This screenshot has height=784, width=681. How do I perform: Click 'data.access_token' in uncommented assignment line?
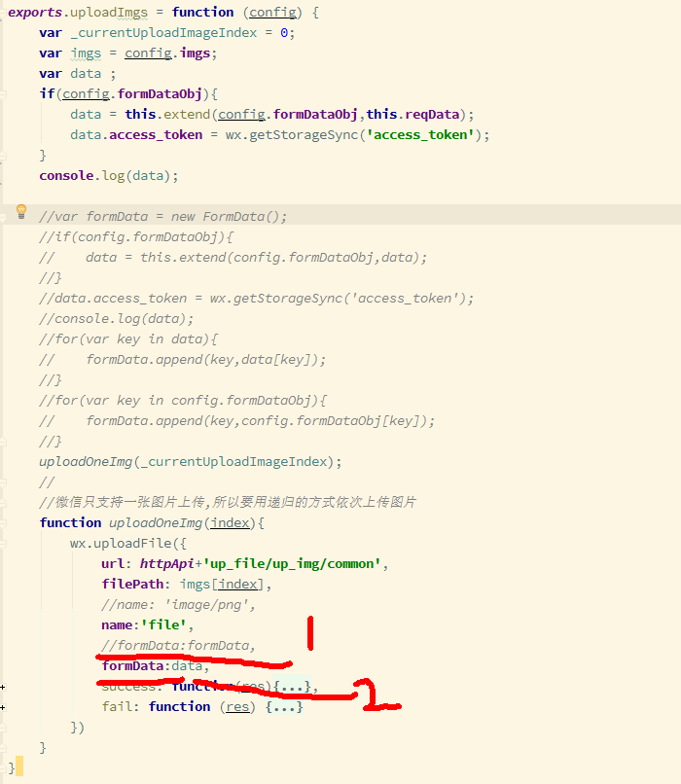(136, 135)
